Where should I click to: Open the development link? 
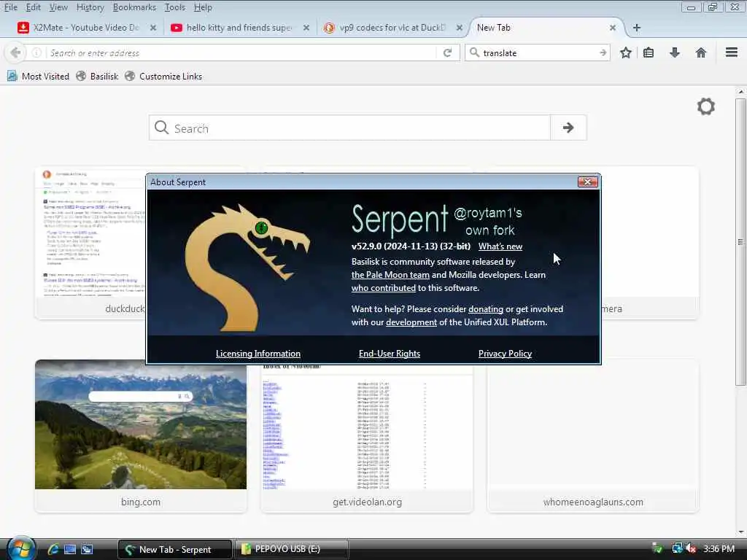click(x=411, y=322)
